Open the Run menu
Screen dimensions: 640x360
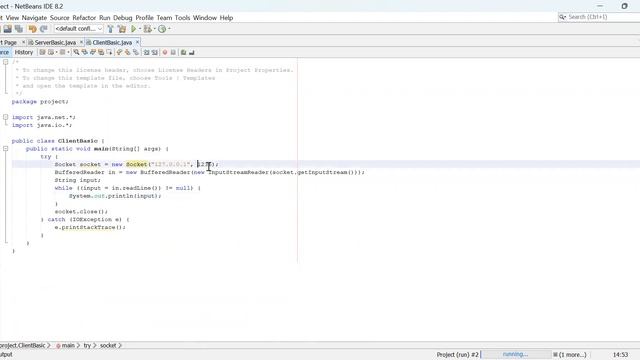pos(104,18)
